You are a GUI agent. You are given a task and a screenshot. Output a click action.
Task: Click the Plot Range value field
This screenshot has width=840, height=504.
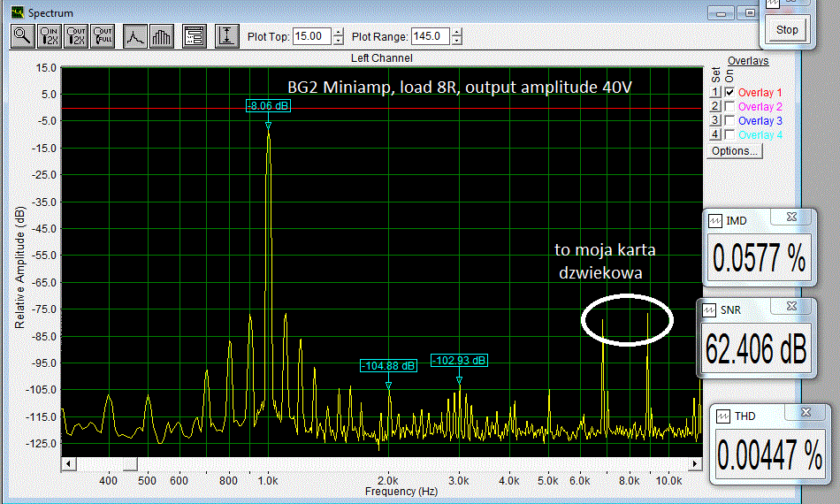tap(431, 36)
